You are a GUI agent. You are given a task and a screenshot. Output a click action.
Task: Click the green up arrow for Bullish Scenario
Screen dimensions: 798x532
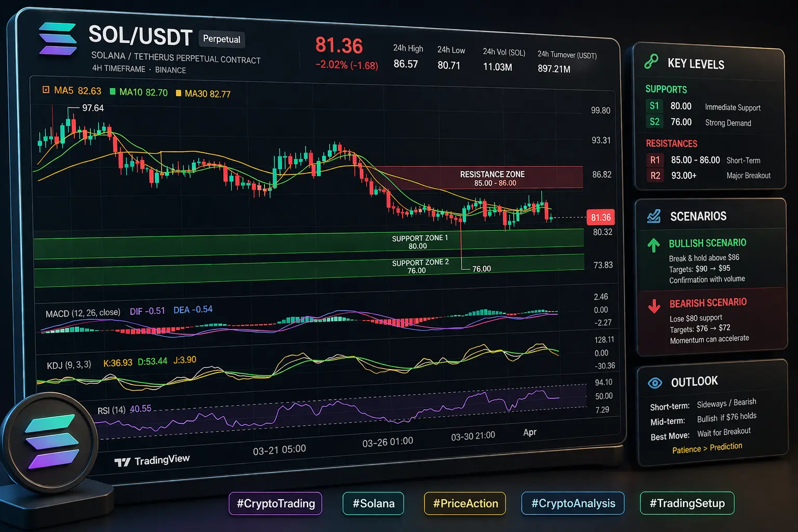coord(654,245)
